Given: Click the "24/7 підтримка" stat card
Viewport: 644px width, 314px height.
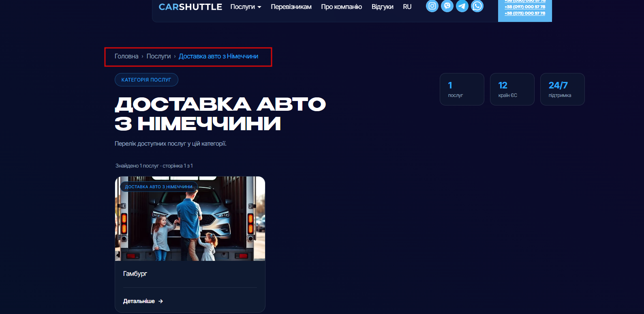Looking at the screenshot, I should point(563,89).
